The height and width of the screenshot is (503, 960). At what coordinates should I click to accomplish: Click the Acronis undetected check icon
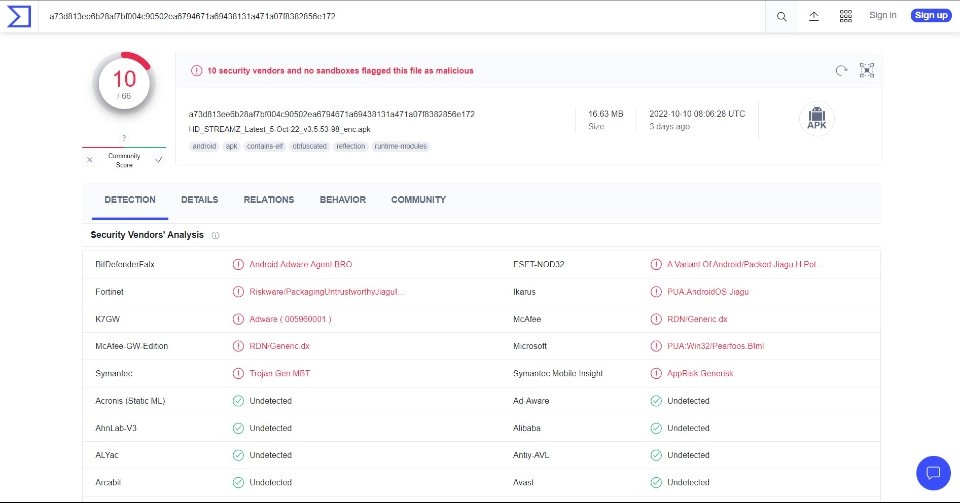[238, 401]
